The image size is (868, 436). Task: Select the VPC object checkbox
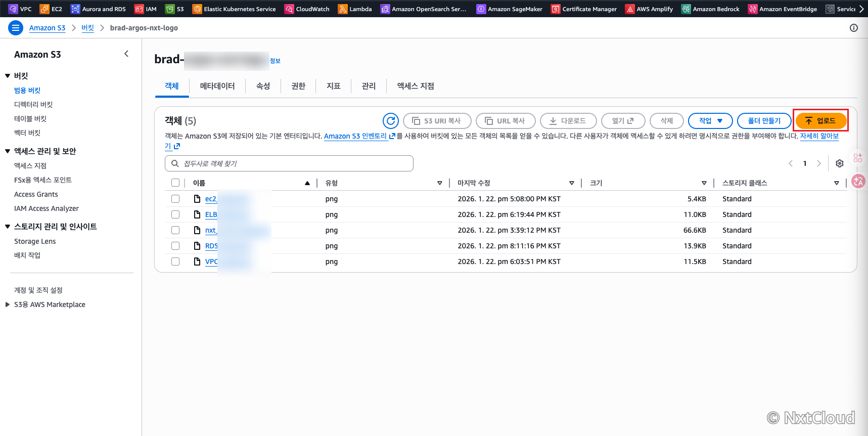175,261
